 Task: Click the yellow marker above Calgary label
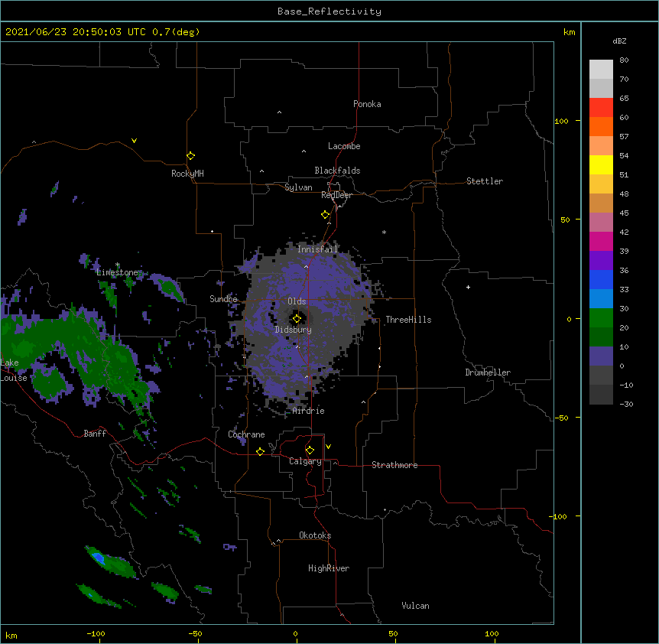(x=310, y=450)
